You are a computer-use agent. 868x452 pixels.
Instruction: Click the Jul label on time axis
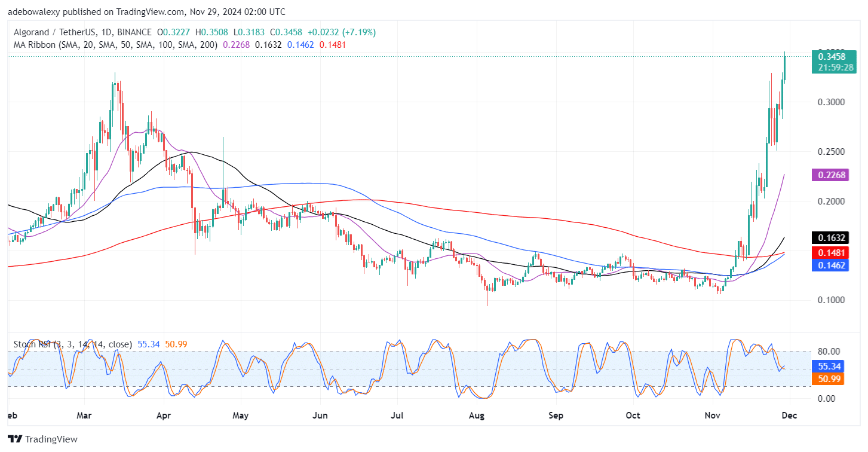[397, 414]
